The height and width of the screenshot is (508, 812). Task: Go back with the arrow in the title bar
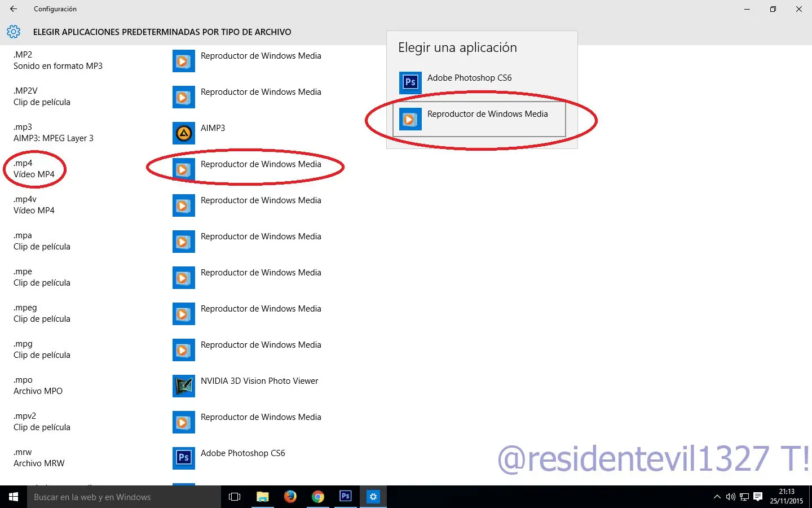point(14,9)
